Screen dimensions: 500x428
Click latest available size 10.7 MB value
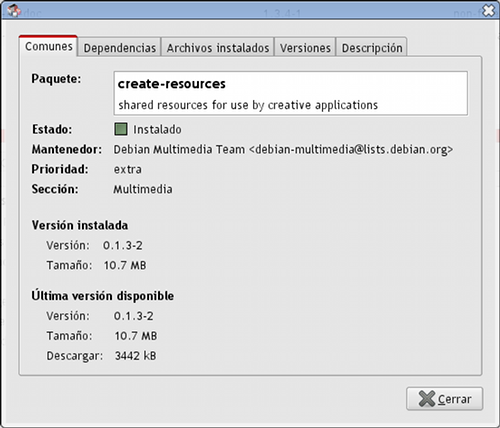coord(136,336)
